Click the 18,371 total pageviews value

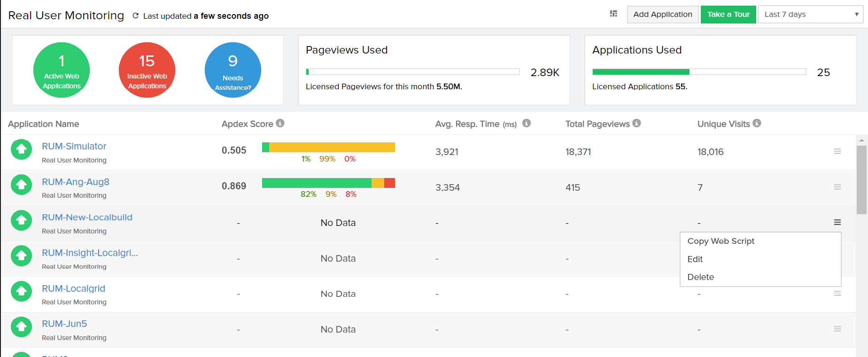(x=578, y=152)
